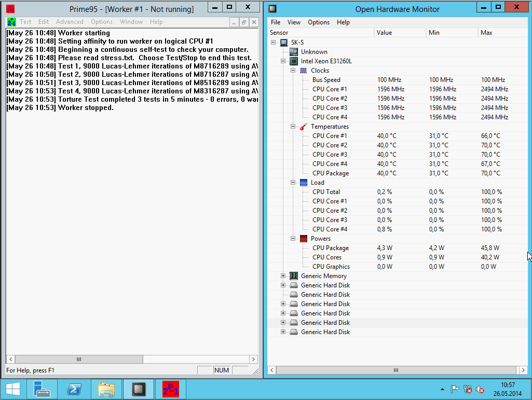Switch to Prime95 taskbar icon

click(x=170, y=389)
